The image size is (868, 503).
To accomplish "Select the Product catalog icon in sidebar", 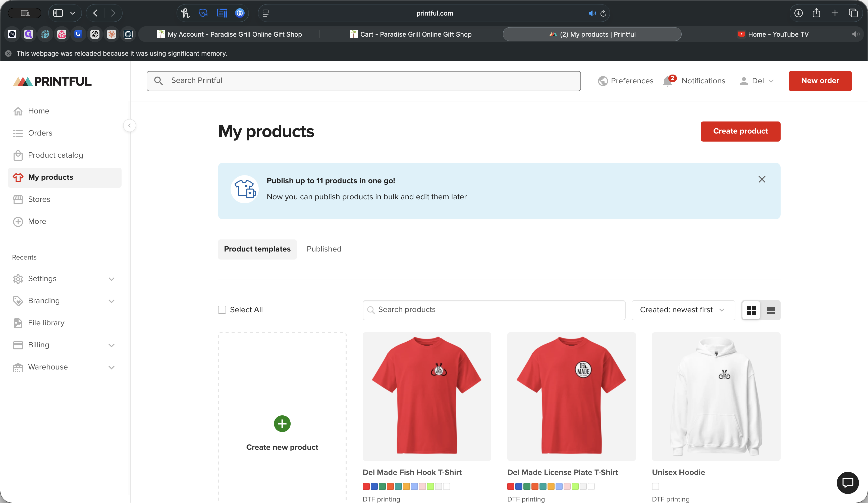I will (x=18, y=155).
